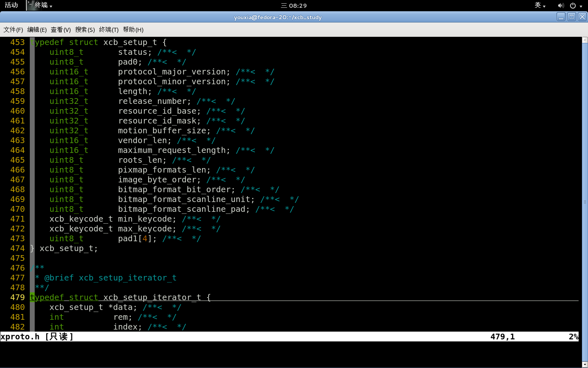Open the 搜索(S) menu
The image size is (588, 368).
85,29
